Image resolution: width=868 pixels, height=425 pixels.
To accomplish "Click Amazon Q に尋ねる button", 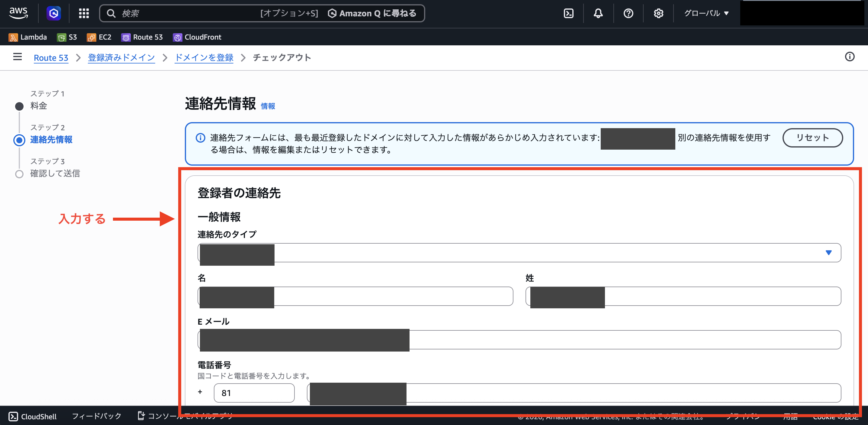I will (372, 13).
